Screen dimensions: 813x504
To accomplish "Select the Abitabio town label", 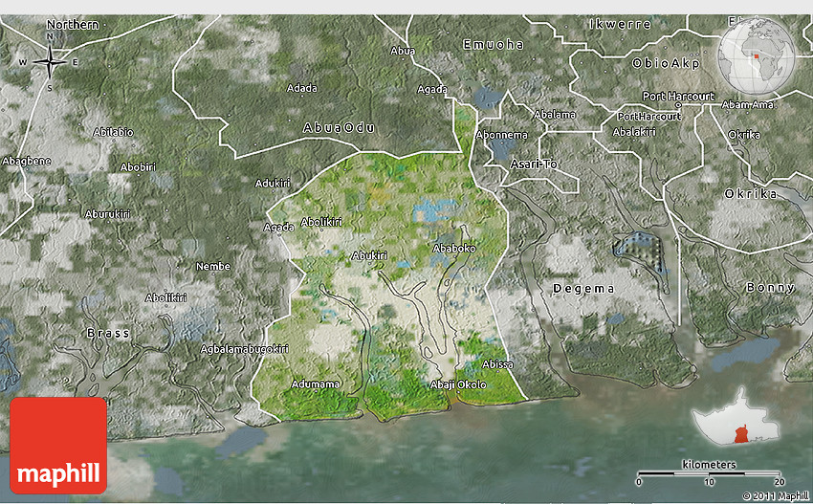I will 114,131.
